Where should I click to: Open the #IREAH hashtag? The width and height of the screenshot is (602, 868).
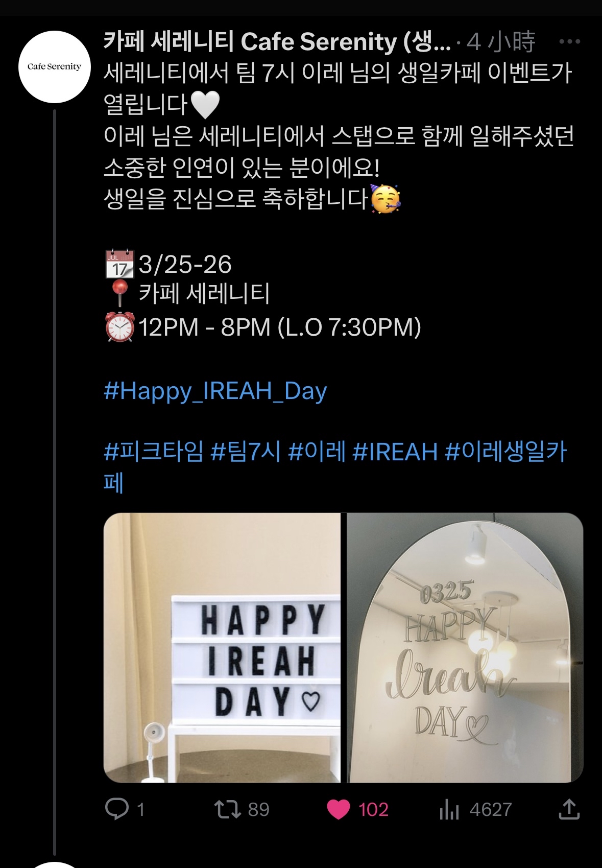pos(395,452)
